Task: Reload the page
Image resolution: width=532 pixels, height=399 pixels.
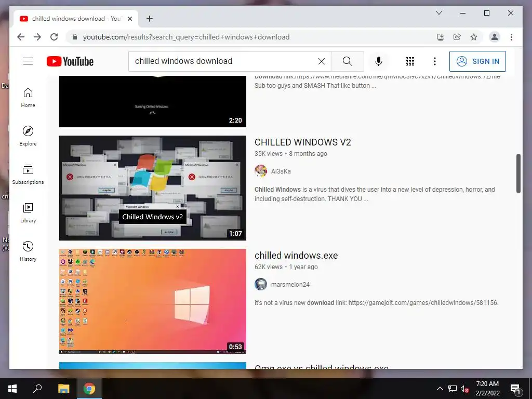Action: coord(54,37)
